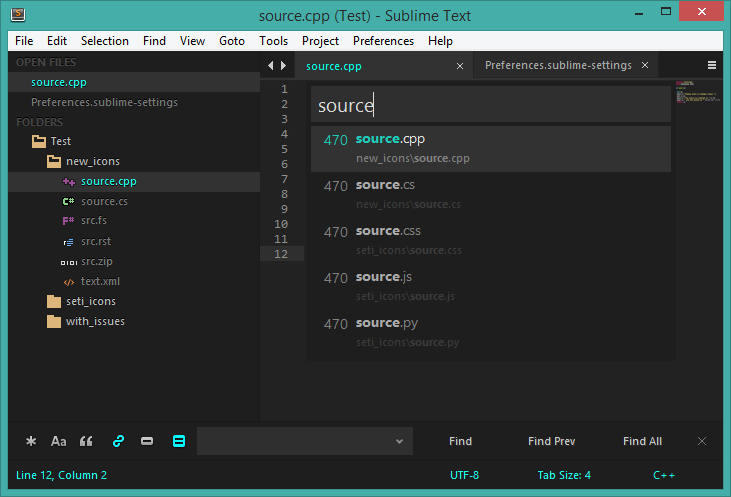Expand the seti_icons folder

[54, 302]
